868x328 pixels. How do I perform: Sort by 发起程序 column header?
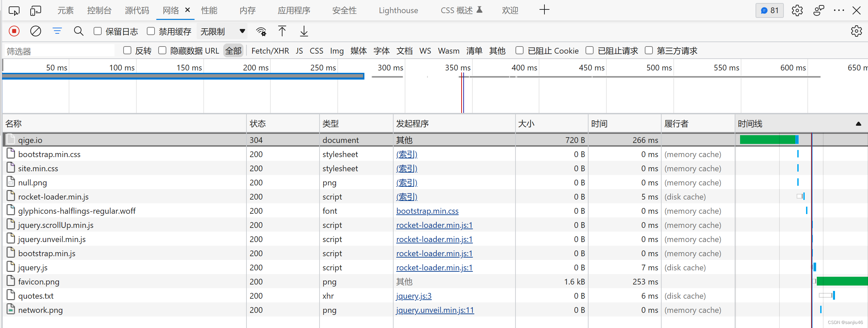pyautogui.click(x=454, y=123)
